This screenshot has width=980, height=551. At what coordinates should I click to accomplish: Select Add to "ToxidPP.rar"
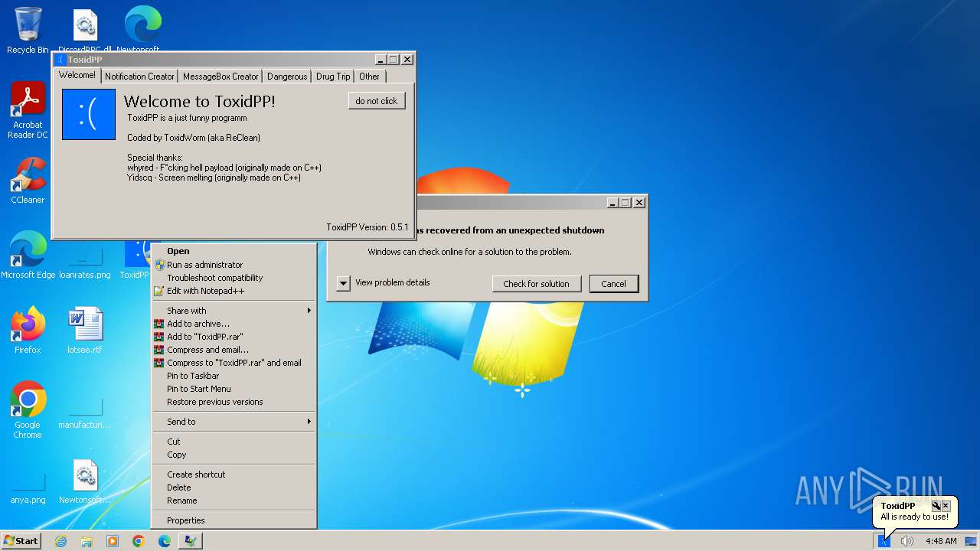tap(234, 337)
